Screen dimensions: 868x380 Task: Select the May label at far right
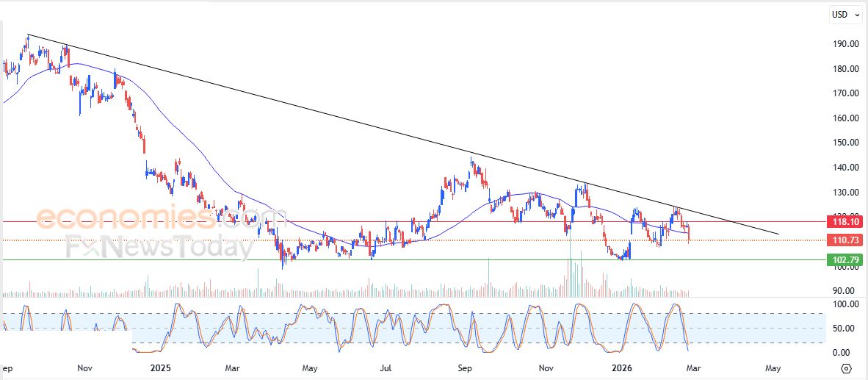coord(772,368)
